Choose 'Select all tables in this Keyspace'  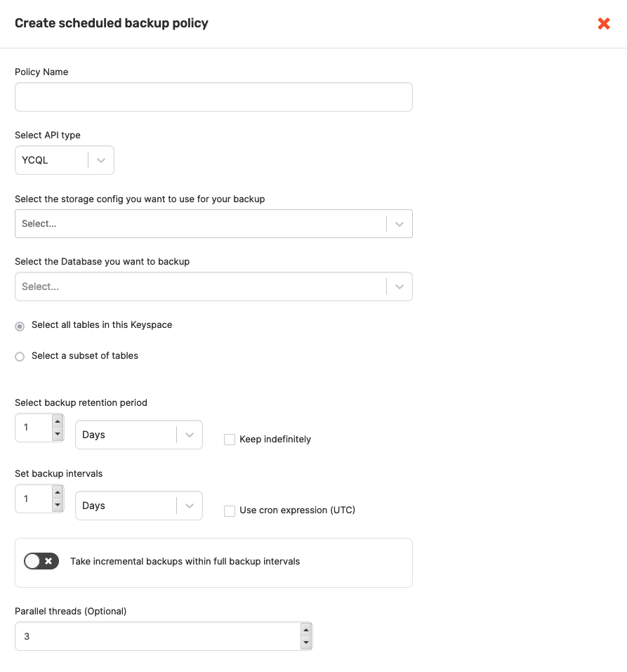tap(20, 326)
